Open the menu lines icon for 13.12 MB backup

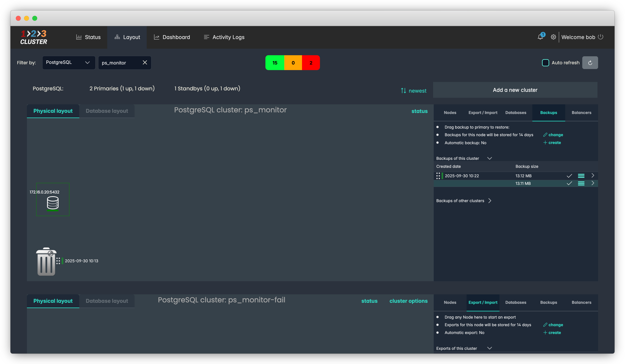[581, 176]
